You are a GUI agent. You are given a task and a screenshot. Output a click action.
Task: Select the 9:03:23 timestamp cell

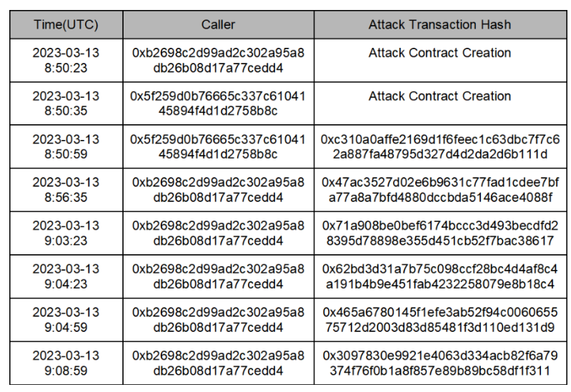point(66,233)
